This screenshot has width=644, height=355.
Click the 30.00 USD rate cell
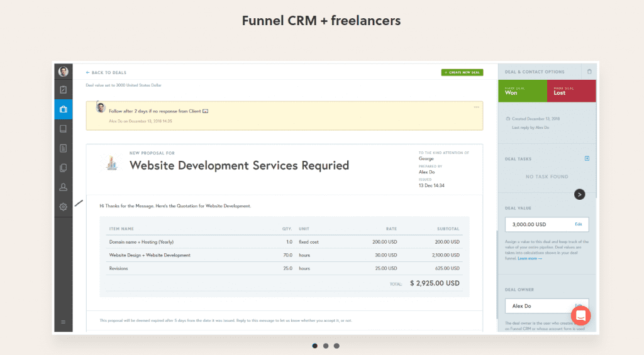tap(386, 255)
